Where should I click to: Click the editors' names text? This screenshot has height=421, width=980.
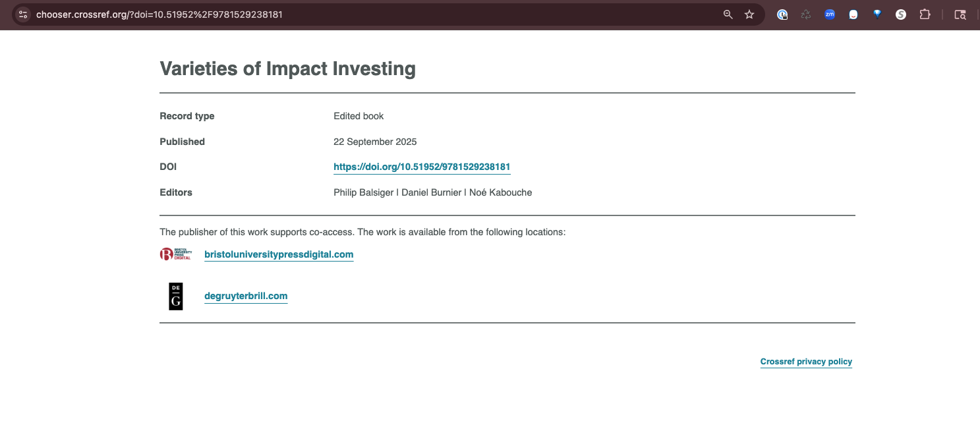point(432,192)
